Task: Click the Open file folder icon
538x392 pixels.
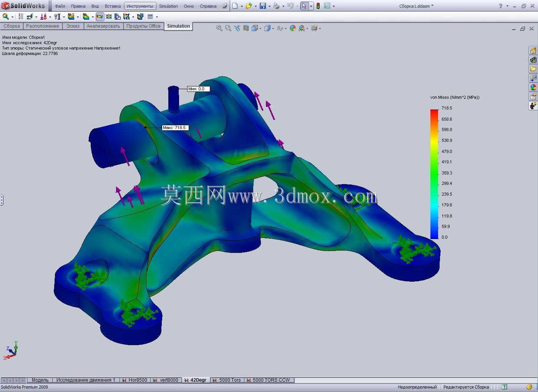Action: coord(249,6)
